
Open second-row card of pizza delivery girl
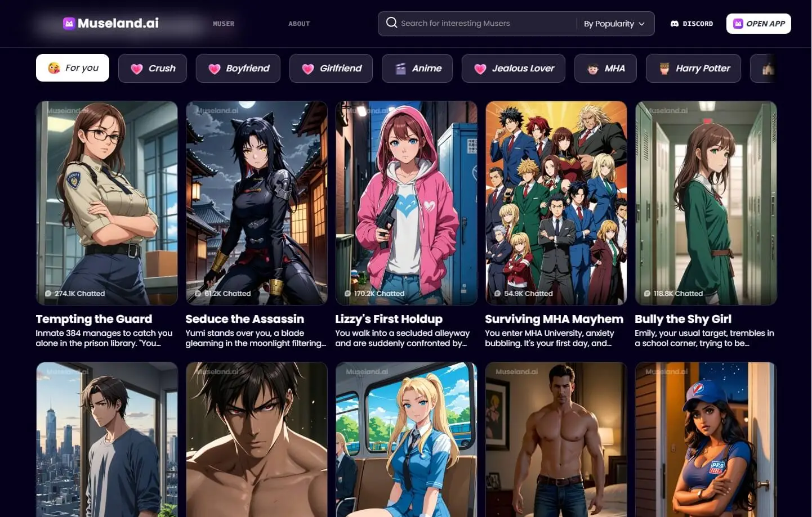tap(706, 439)
